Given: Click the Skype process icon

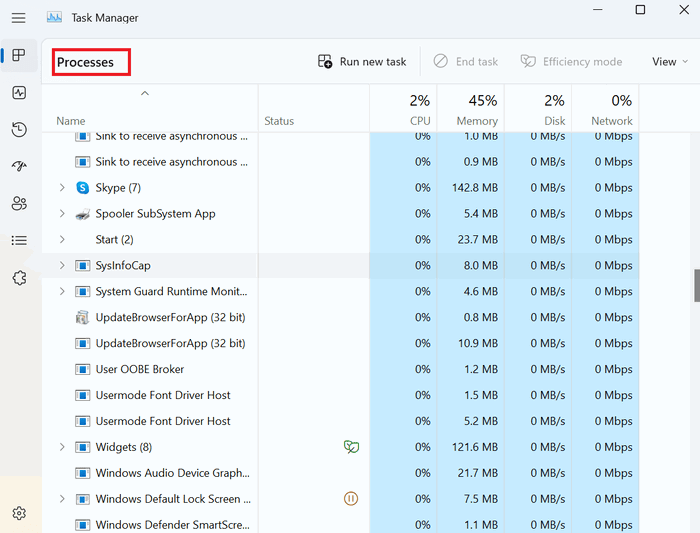Looking at the screenshot, I should [83, 187].
